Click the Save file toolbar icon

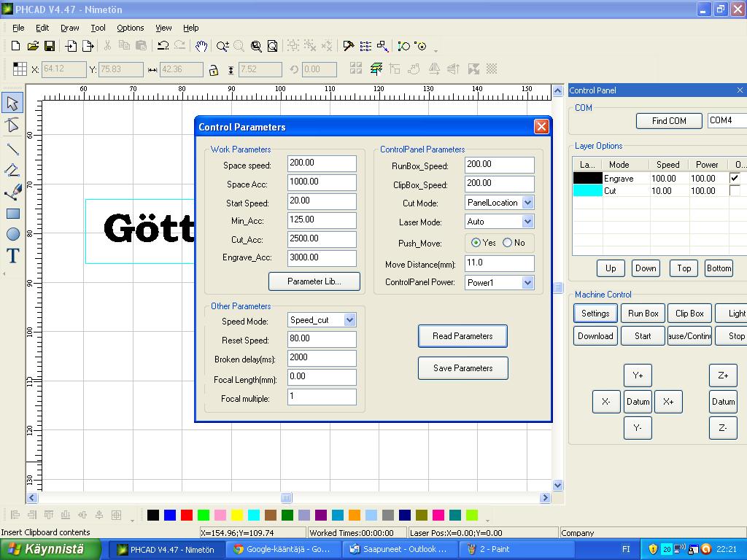(x=50, y=46)
